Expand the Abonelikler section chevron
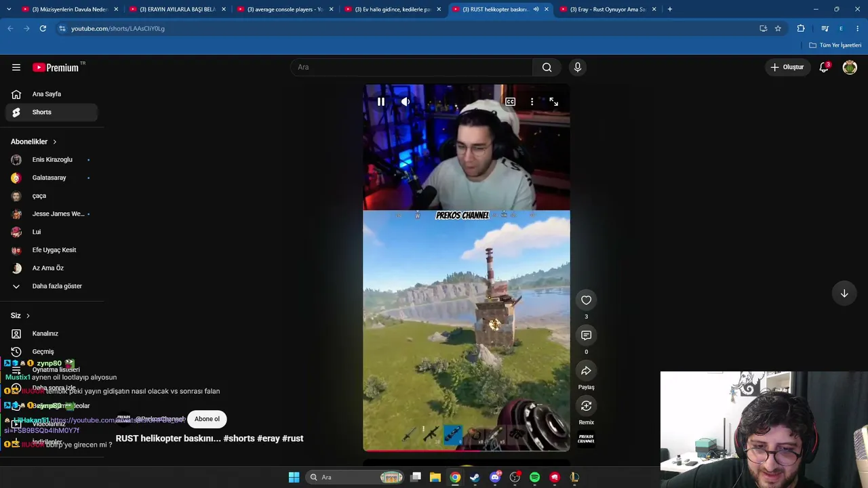The width and height of the screenshot is (868, 488). 55,142
